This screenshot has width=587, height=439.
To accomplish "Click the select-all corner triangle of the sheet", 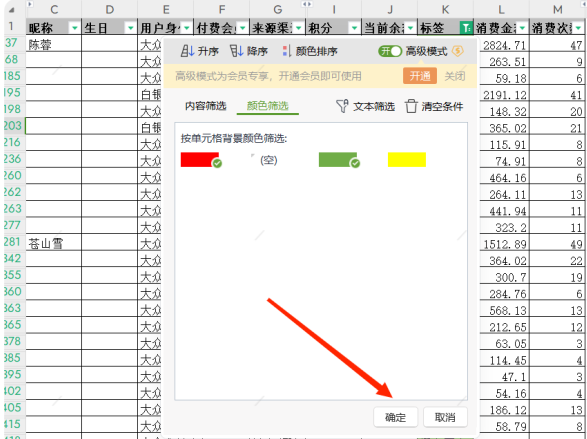I will click(12, 10).
